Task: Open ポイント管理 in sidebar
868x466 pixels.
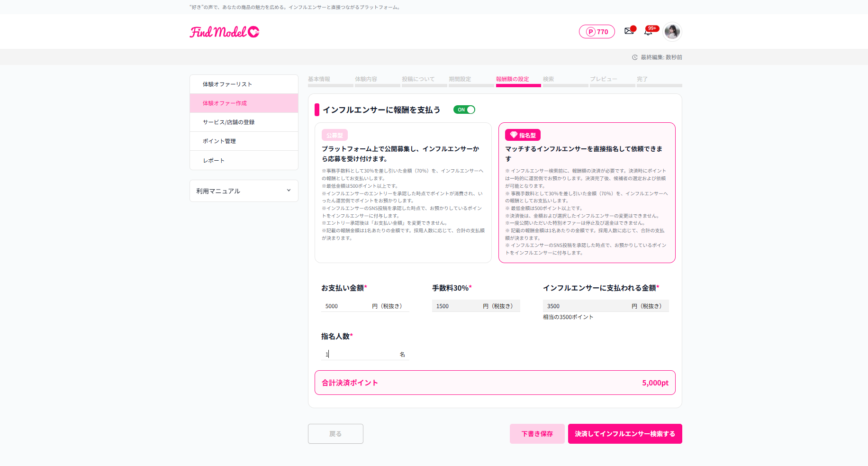Action: coord(244,141)
